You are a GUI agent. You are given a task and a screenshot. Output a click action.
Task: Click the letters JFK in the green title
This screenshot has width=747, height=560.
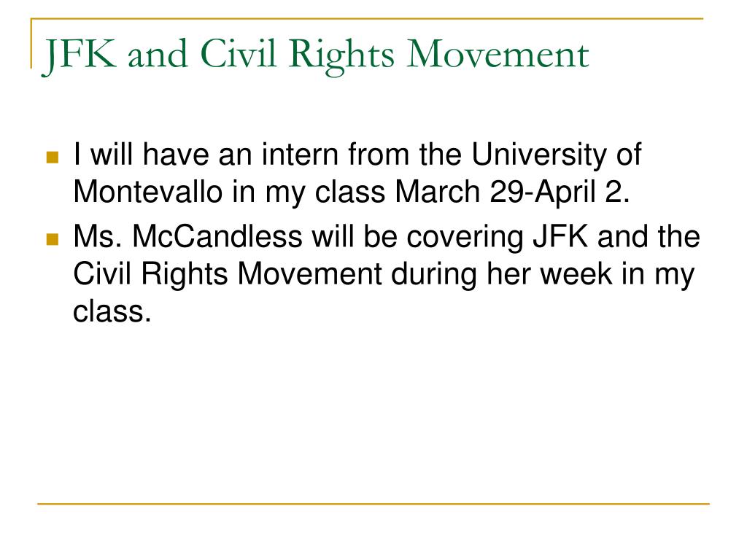coord(80,55)
